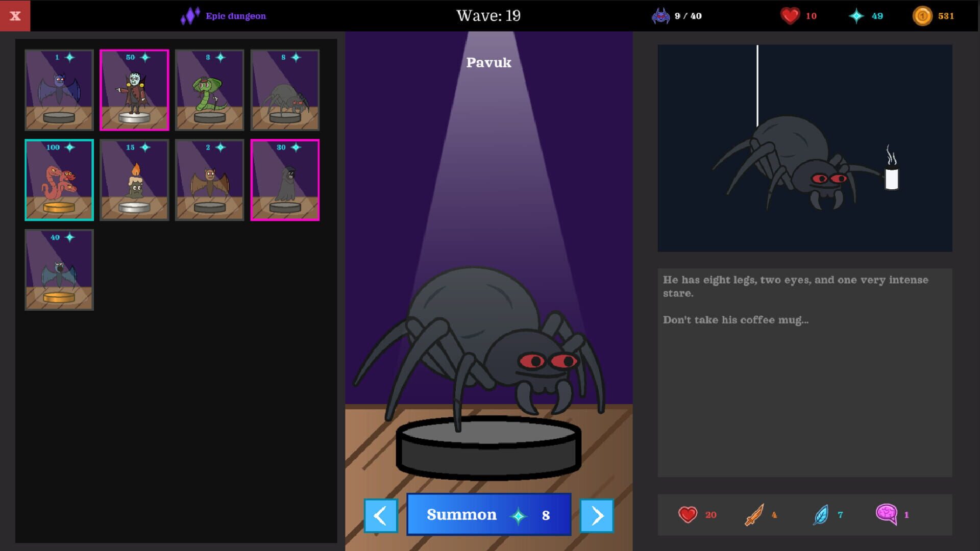Click the bat counter icon in the top bar

point(660,15)
